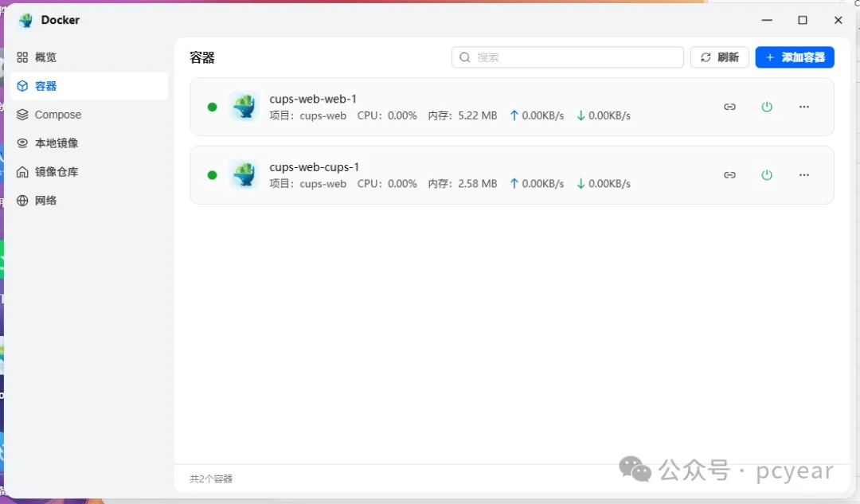This screenshot has height=504, width=860.
Task: Click the 镜像仓库 house icon
Action: [x=22, y=172]
